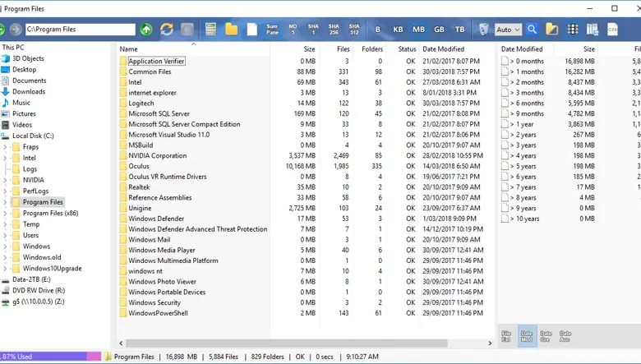
Task: Expand the Intel tree node
Action: [x=5, y=158]
